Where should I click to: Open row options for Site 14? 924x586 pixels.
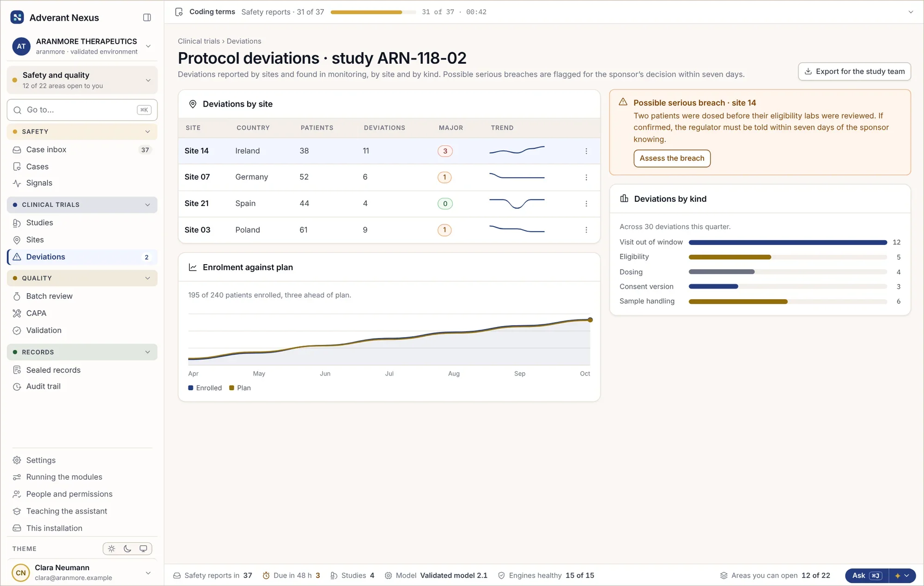(586, 151)
